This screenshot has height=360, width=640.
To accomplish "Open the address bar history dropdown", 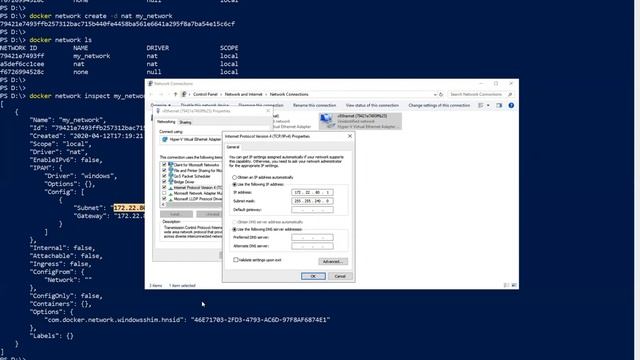I will point(435,94).
